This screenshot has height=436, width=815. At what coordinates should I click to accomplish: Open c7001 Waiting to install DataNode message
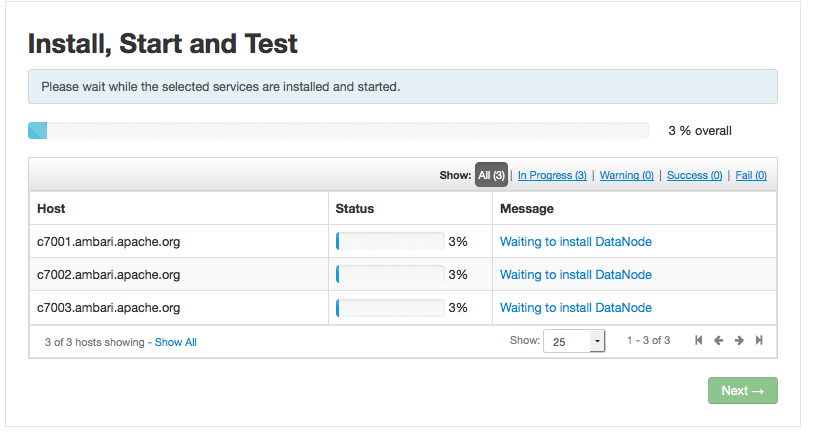point(575,242)
